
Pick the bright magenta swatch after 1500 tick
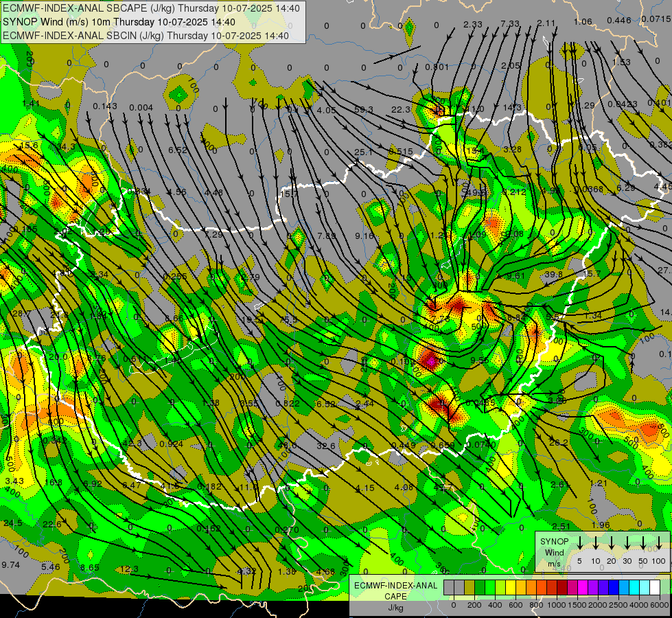coord(583,587)
